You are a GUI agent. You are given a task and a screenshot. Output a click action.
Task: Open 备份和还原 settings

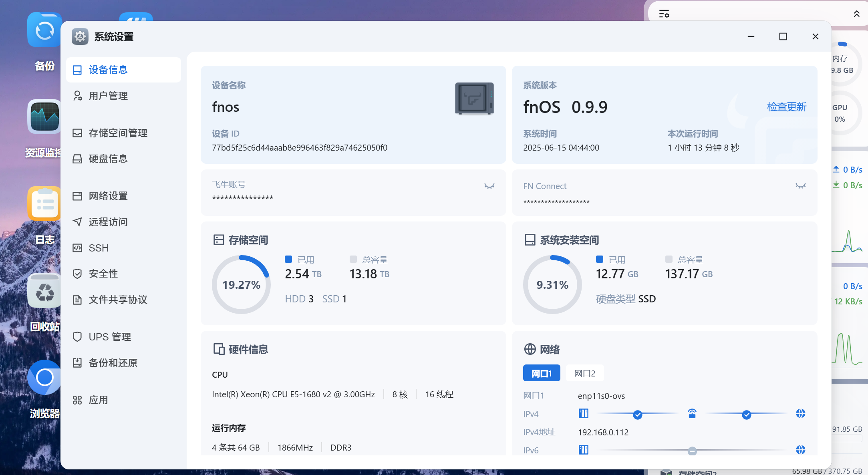[123, 363]
